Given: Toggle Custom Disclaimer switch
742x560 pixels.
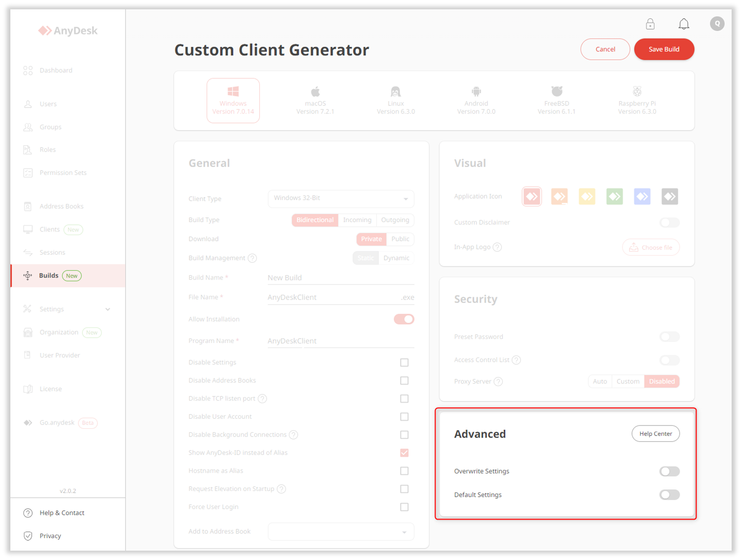Looking at the screenshot, I should tap(669, 223).
